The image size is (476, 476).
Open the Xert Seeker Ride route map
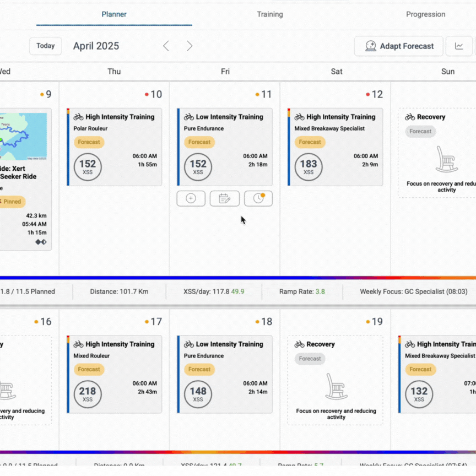coord(23,137)
